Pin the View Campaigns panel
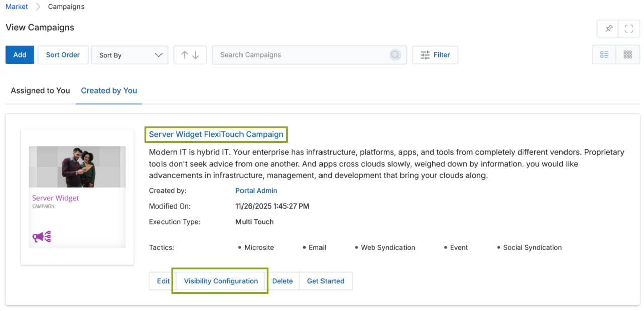Viewport: 644px width, 311px height. [609, 29]
